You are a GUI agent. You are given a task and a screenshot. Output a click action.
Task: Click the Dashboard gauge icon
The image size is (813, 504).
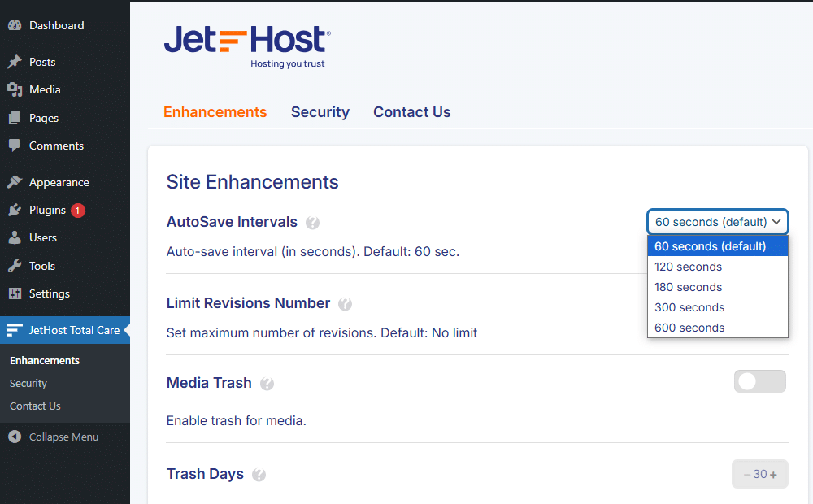15,25
